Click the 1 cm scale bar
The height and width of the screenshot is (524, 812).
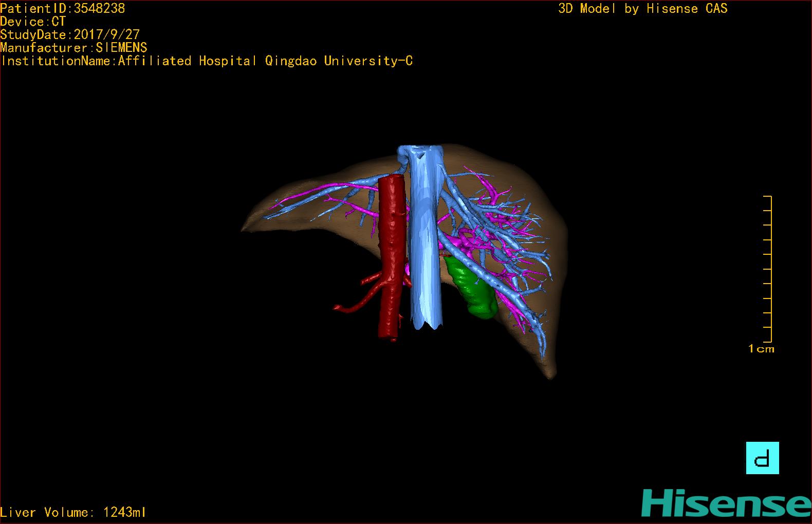pos(767,269)
